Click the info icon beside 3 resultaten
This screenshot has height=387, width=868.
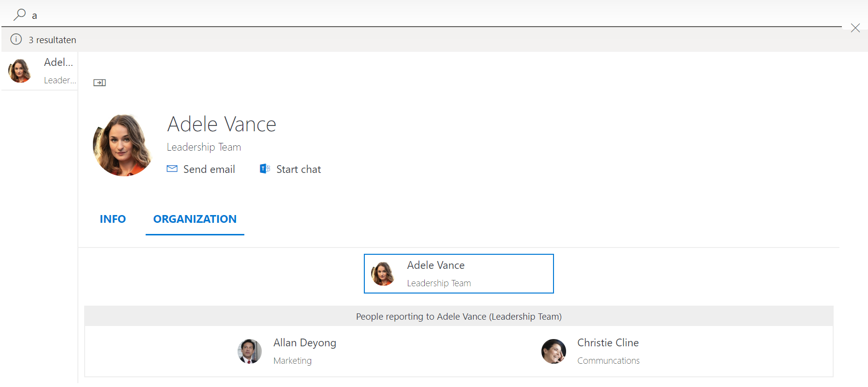[x=16, y=39]
